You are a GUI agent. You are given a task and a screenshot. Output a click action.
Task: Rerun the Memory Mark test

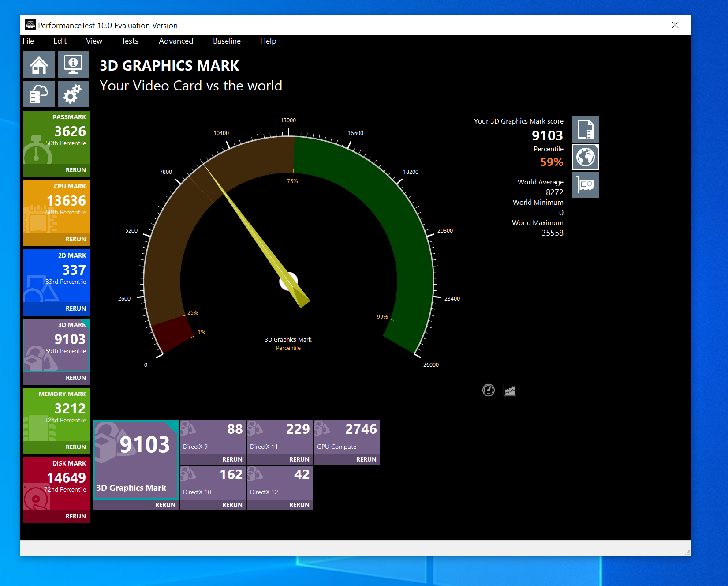click(x=76, y=447)
